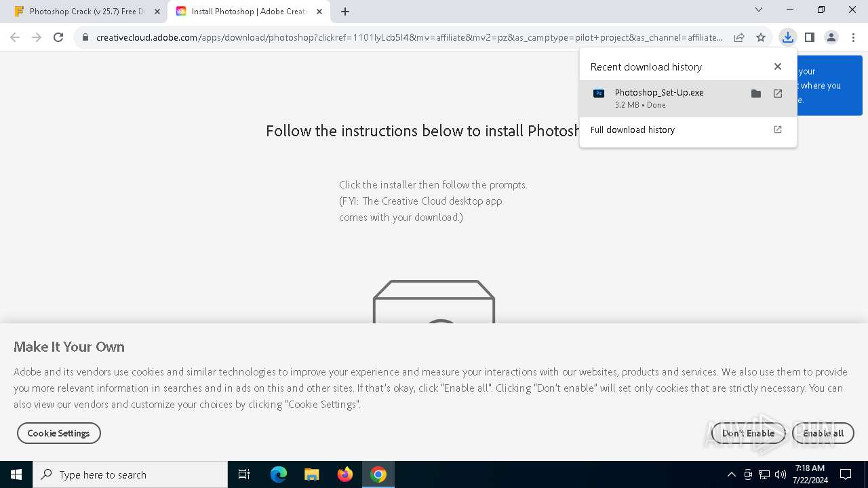
Task: Open Photoshop_Set-Up.exe via its external-link icon
Action: pyautogui.click(x=778, y=94)
